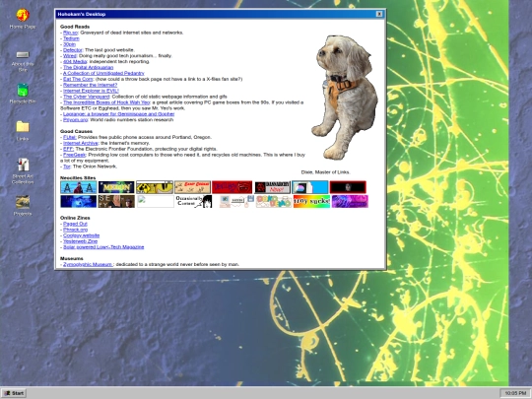This screenshot has height=399, width=532.
Task: Open The Cyber Vanguard link
Action: 86,97
